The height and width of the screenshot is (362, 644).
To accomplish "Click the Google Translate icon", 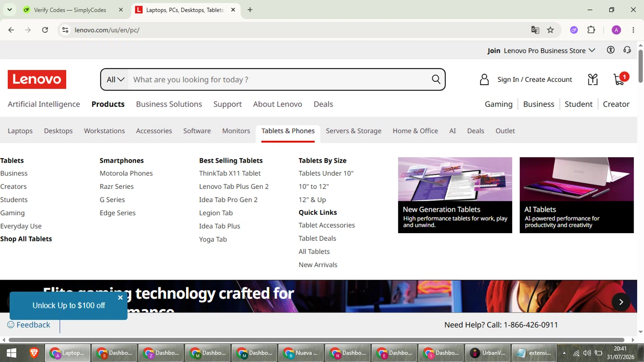I will [x=535, y=30].
